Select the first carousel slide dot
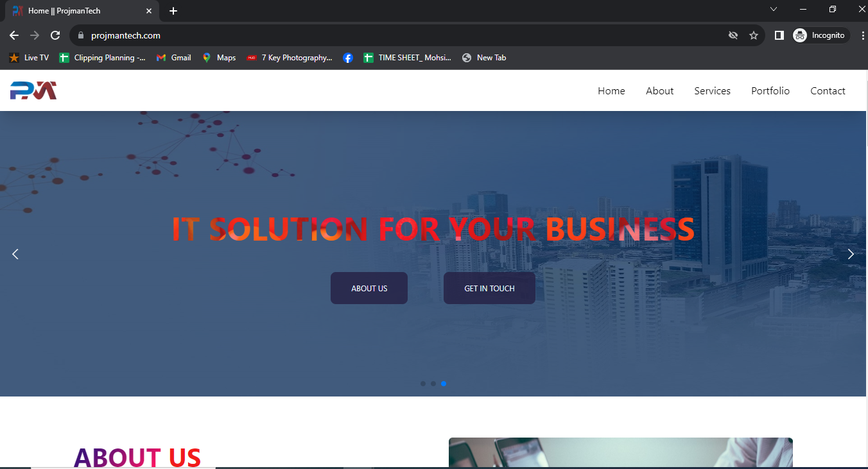 click(423, 384)
